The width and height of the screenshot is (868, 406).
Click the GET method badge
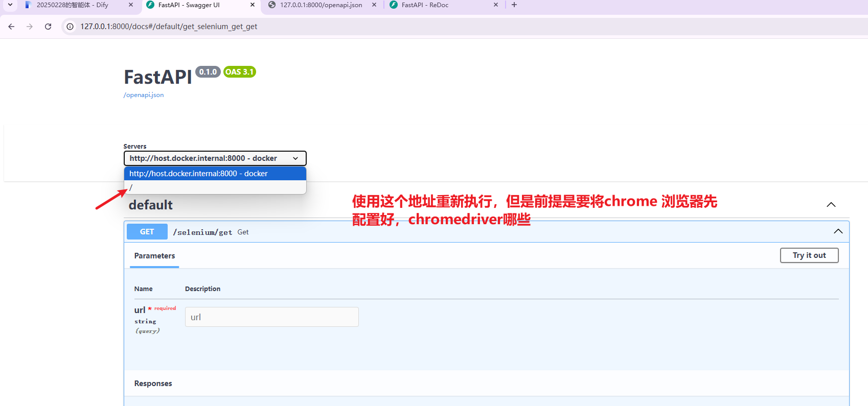[147, 232]
